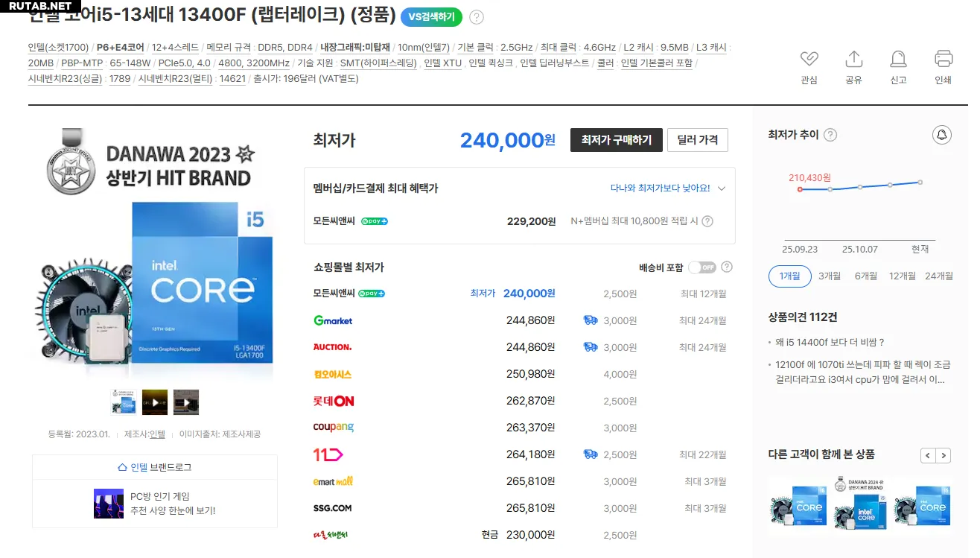This screenshot has height=558, width=980.
Task: Click the 관심 heart icon
Action: tap(809, 59)
